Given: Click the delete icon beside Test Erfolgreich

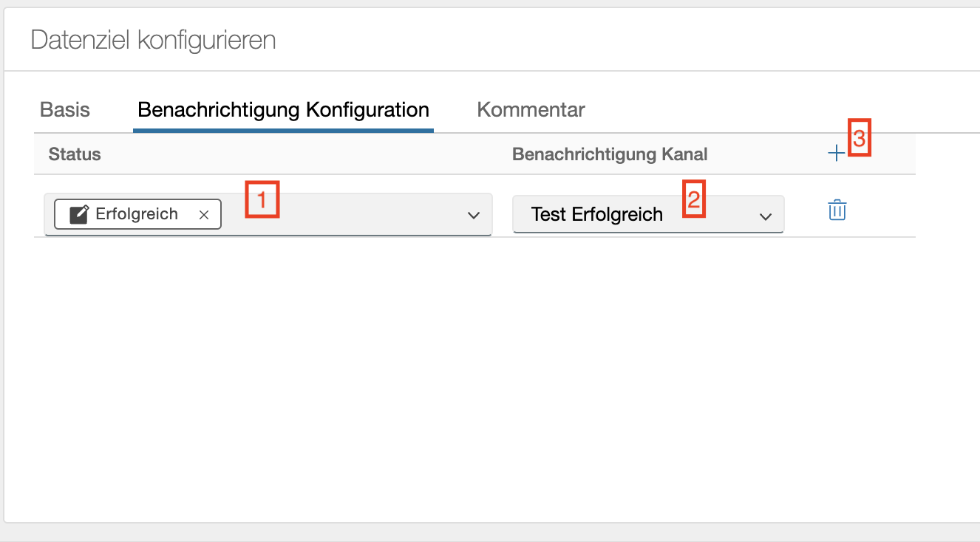Looking at the screenshot, I should pos(837,210).
